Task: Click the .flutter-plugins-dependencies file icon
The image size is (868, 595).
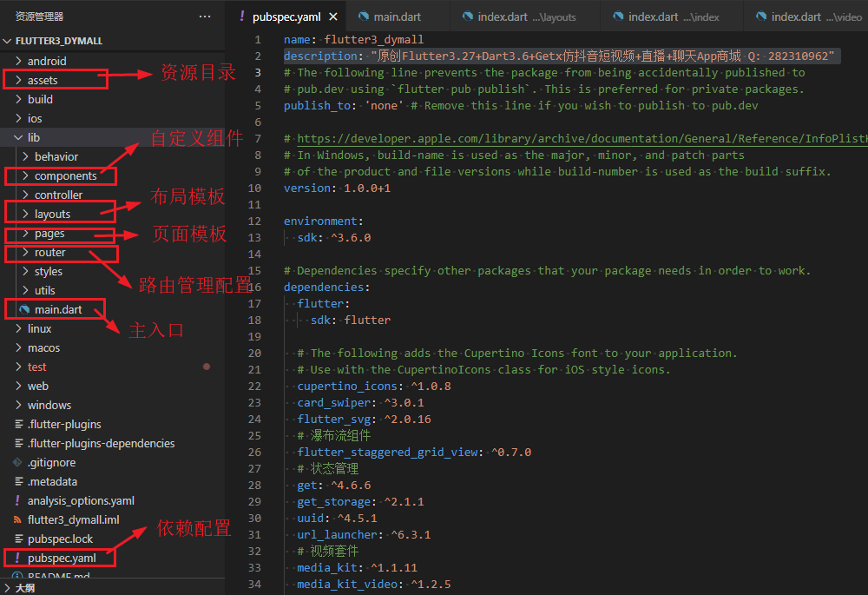Action: coord(19,443)
